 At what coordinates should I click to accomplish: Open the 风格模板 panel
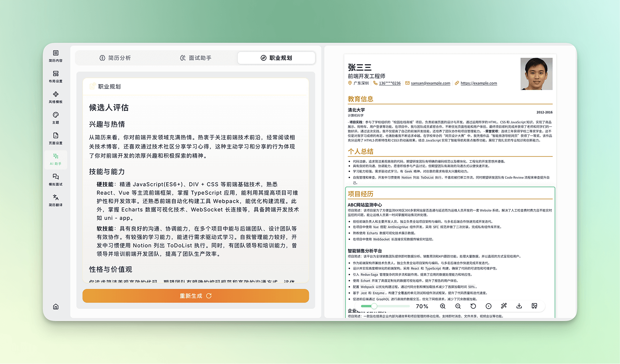(x=56, y=97)
